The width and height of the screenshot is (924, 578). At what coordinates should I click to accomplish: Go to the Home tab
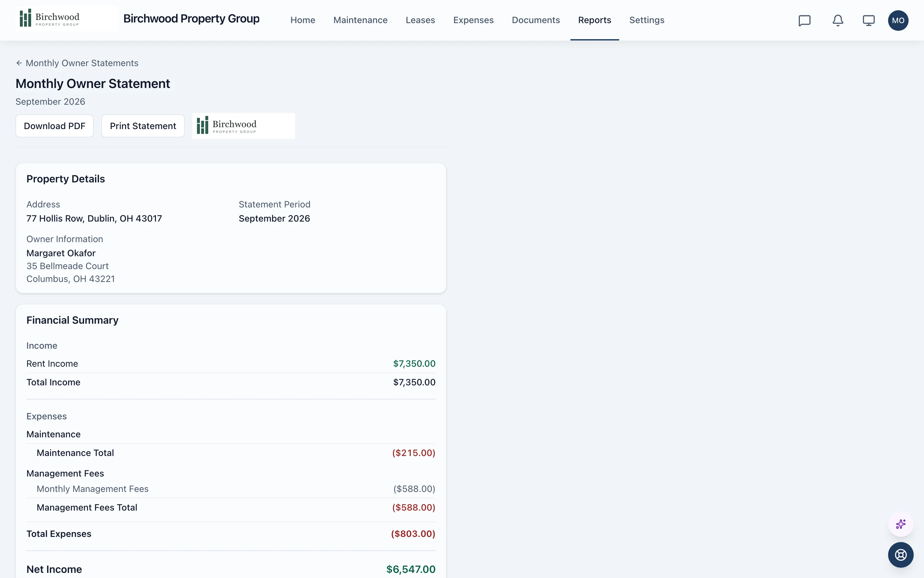coord(303,20)
